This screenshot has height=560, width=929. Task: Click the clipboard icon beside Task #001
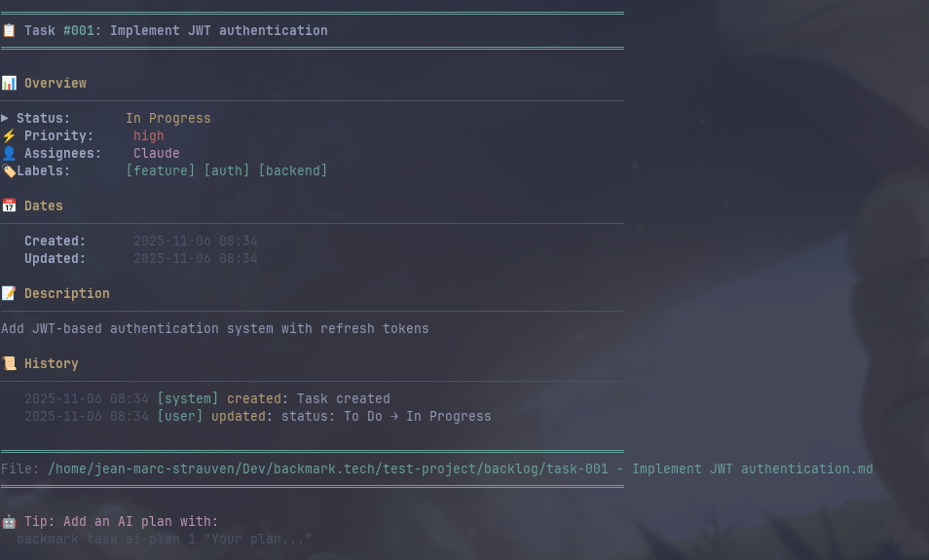[9, 30]
